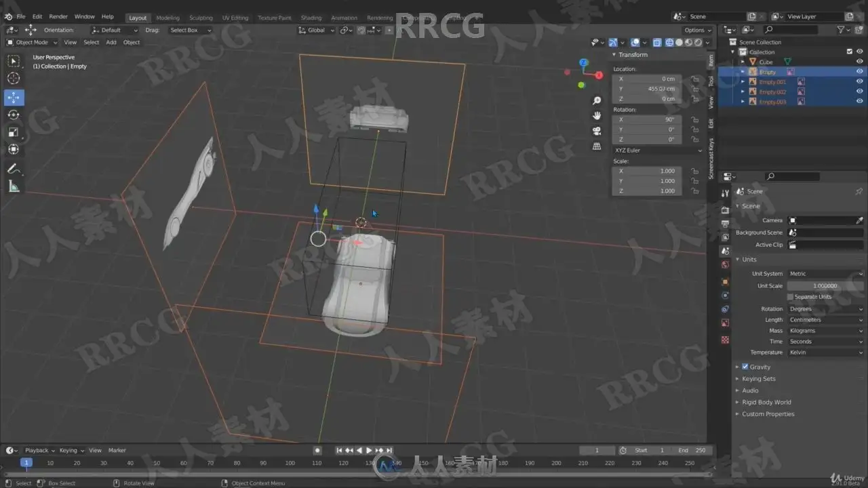Image resolution: width=868 pixels, height=488 pixels.
Task: Open the Global transform orientation dropdown
Action: point(317,30)
